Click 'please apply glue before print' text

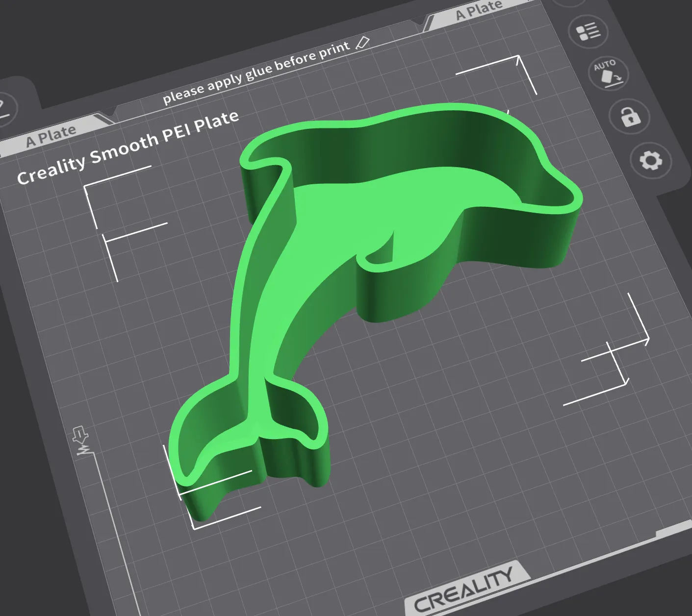coord(256,73)
